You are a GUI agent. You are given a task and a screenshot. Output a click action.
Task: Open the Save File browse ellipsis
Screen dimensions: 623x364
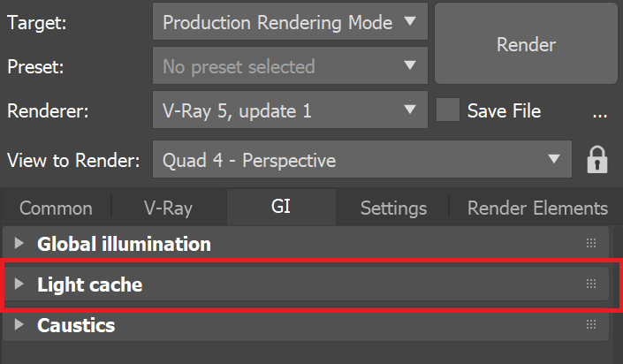click(x=600, y=111)
